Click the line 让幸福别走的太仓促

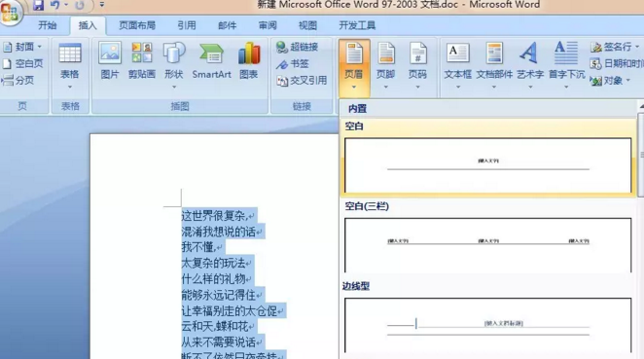(x=229, y=311)
